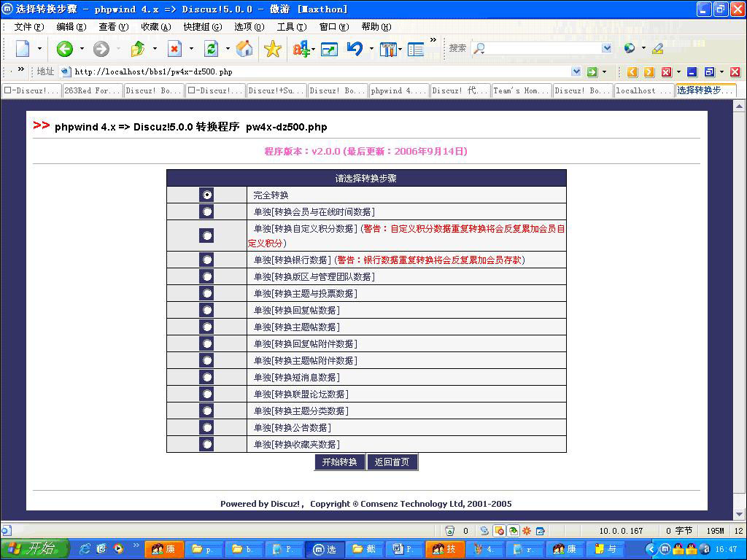Expand Undo button dropdown arrow
This screenshot has height=560, width=747.
[x=371, y=49]
